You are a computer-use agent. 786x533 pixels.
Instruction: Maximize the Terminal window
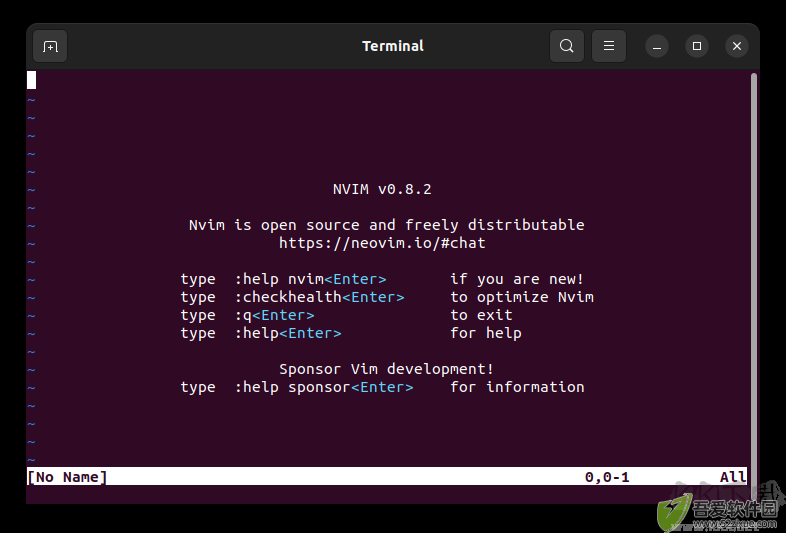click(x=697, y=46)
